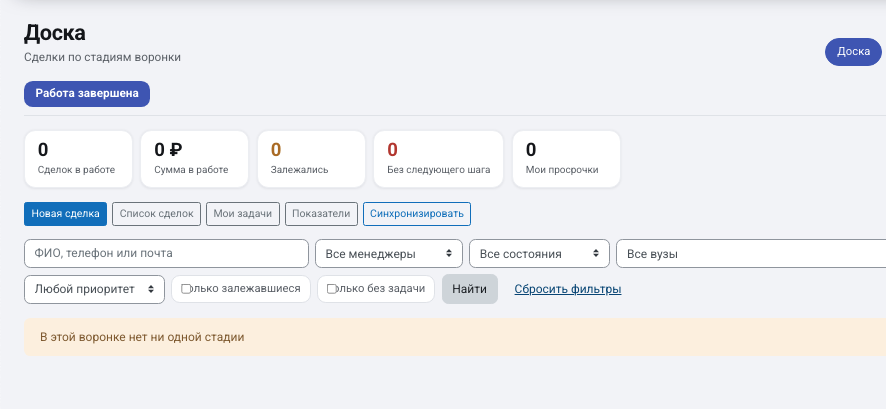This screenshot has width=886, height=409.
Task: Open the 'Список сделок' view
Action: click(157, 214)
